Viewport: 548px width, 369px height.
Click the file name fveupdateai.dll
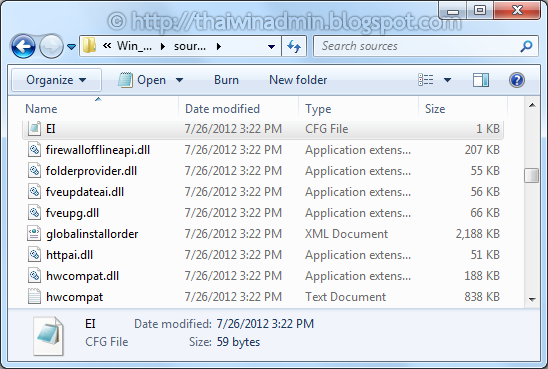pos(85,192)
